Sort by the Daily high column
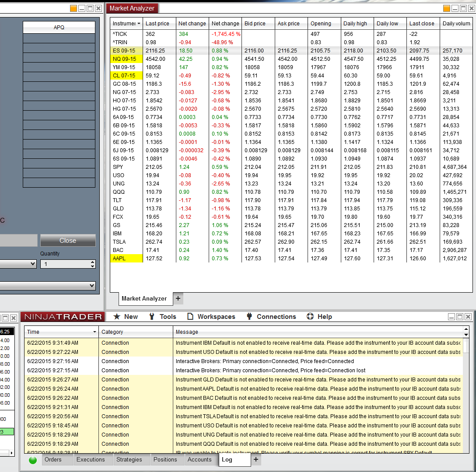The height and width of the screenshot is (472, 476). point(357,23)
